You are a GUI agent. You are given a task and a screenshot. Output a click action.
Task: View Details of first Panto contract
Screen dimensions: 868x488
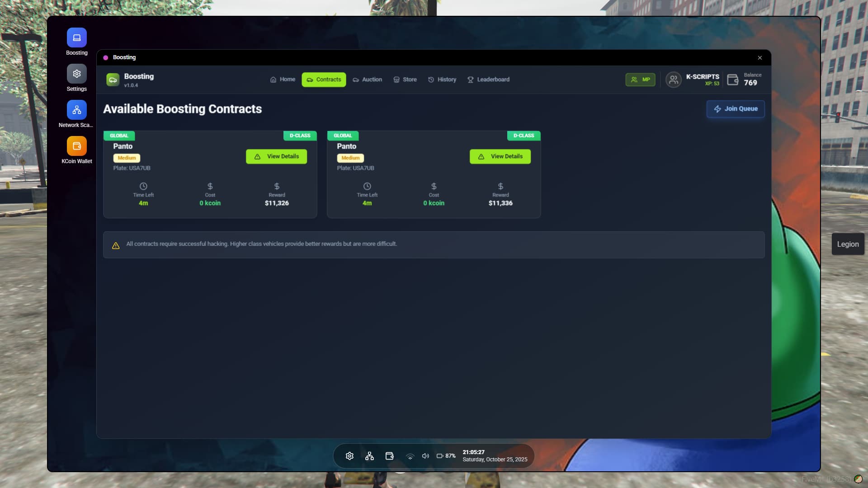click(276, 156)
